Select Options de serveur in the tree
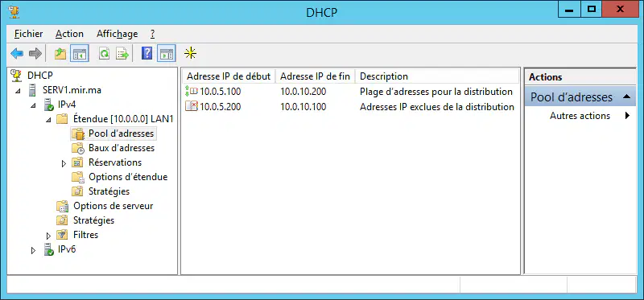The width and height of the screenshot is (644, 300). 114,206
